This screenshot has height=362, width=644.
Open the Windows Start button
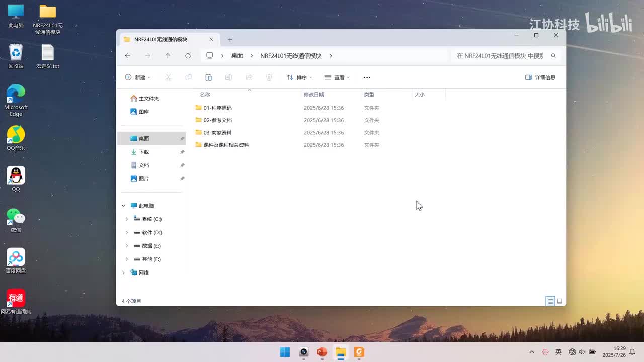coord(285,352)
